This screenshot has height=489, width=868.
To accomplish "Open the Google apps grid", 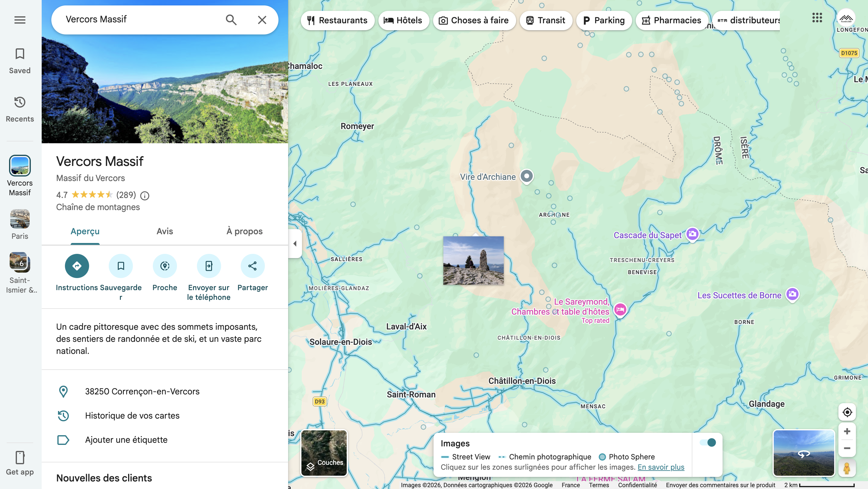I will pos(817,18).
